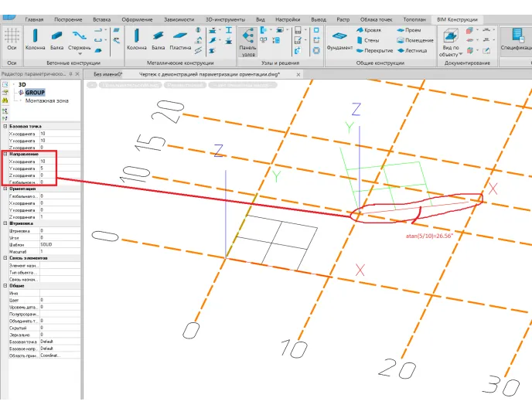This screenshot has width=532, height=415.
Task: Collapse the Штриховка section
Action: pyautogui.click(x=5, y=223)
